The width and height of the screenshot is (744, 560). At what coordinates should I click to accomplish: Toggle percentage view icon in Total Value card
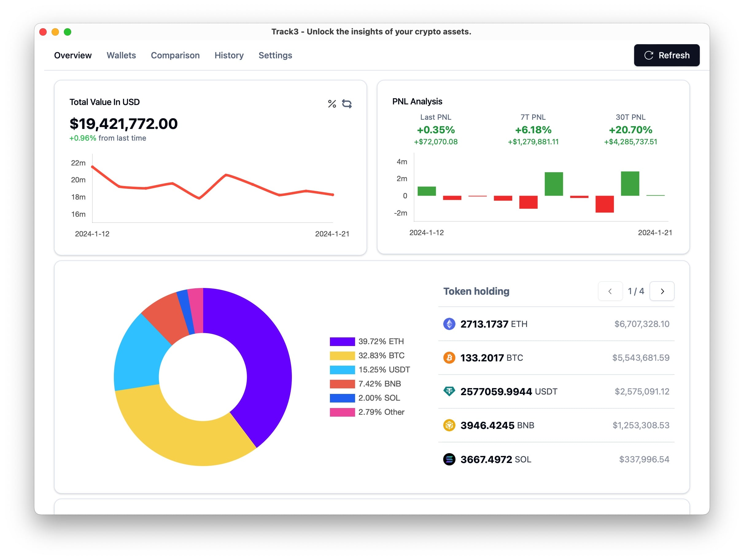pyautogui.click(x=332, y=104)
